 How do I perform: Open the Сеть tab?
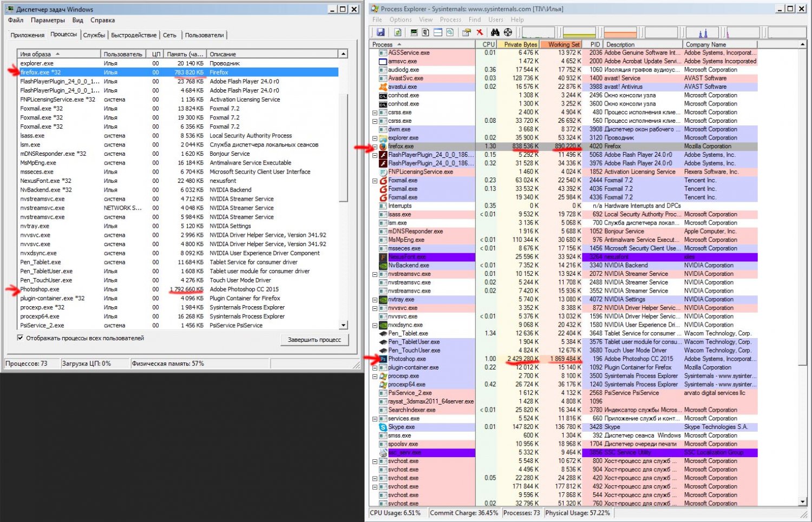[x=170, y=35]
